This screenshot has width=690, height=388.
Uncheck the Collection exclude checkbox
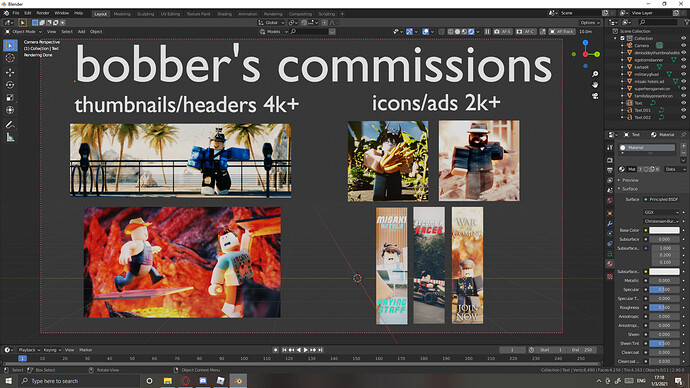click(x=623, y=38)
